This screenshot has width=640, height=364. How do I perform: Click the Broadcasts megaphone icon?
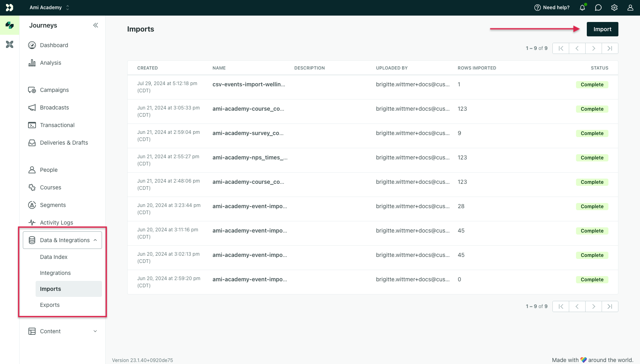tap(32, 107)
